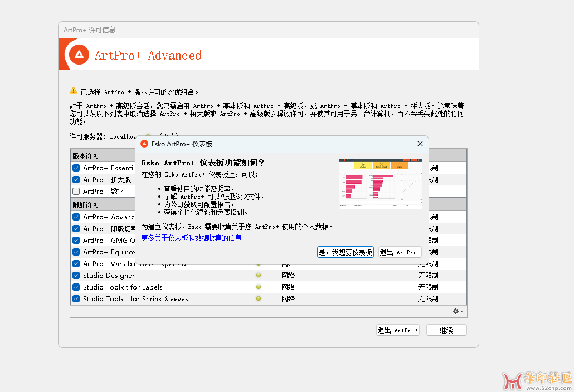Click the ArtPro+ logo icon in header
574x392 pixels.
79,55
